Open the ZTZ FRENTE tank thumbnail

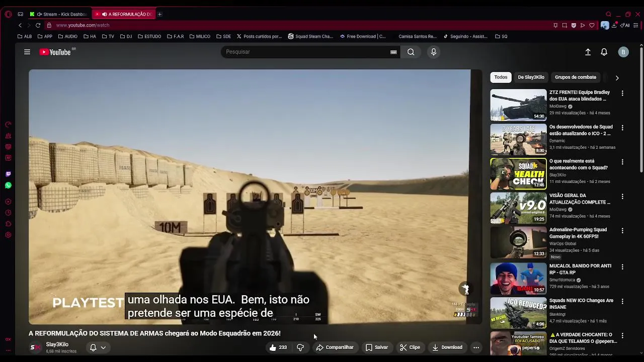pyautogui.click(x=518, y=105)
